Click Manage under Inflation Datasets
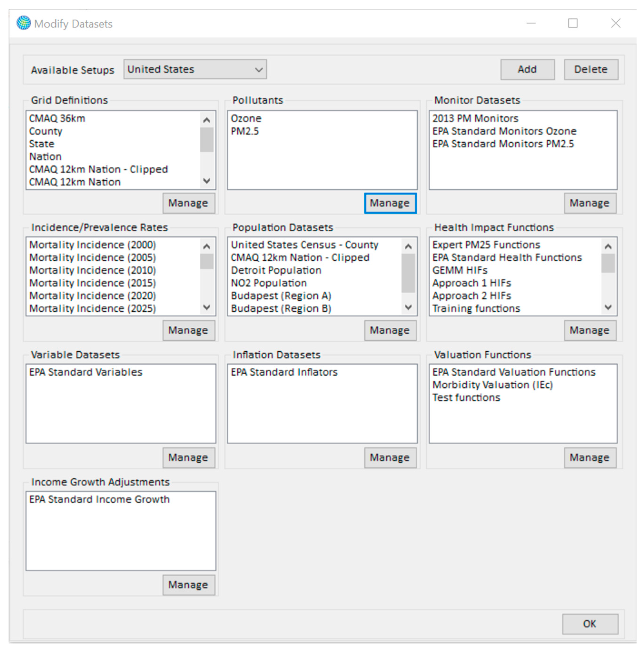Viewport: 644px width, 649px height. [390, 457]
